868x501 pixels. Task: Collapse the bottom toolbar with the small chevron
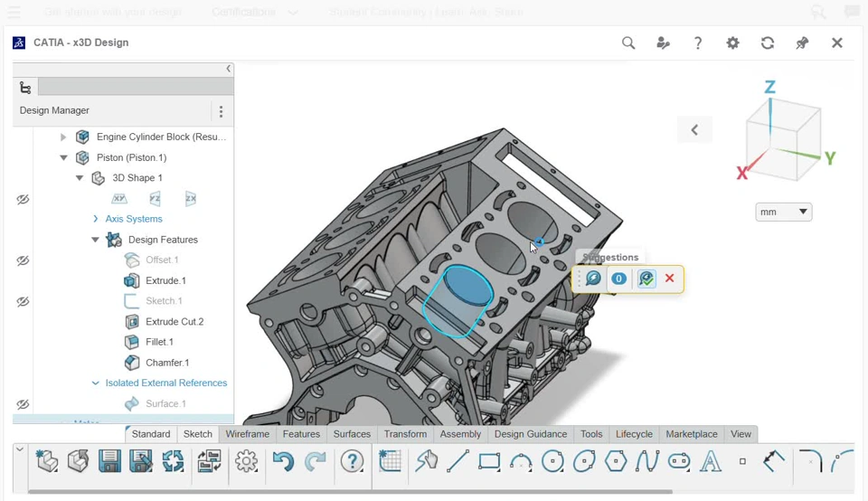[x=19, y=449]
